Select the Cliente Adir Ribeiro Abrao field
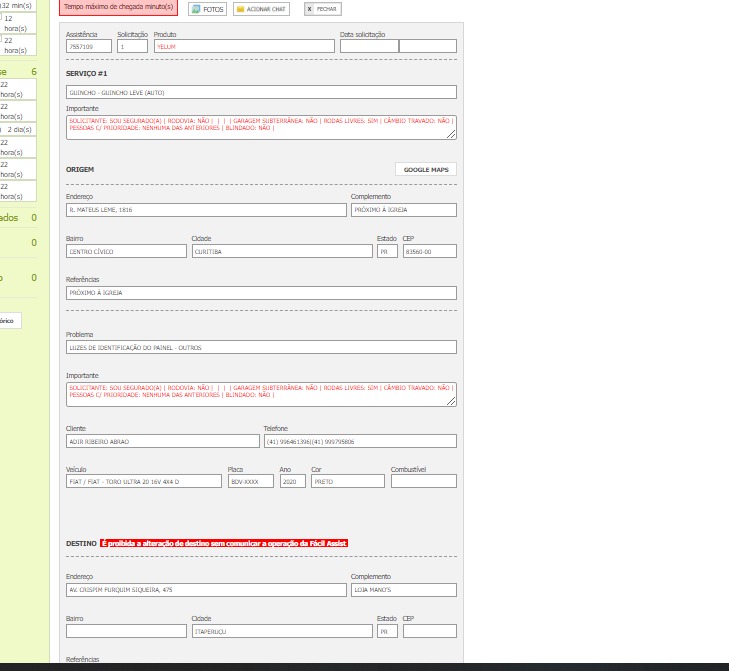 point(163,441)
